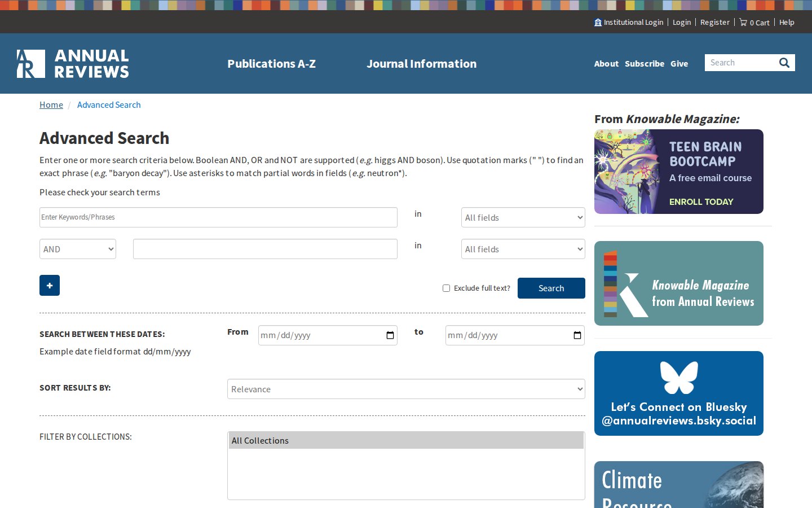This screenshot has width=812, height=508.
Task: Click the Advanced Search breadcrumb
Action: point(109,105)
